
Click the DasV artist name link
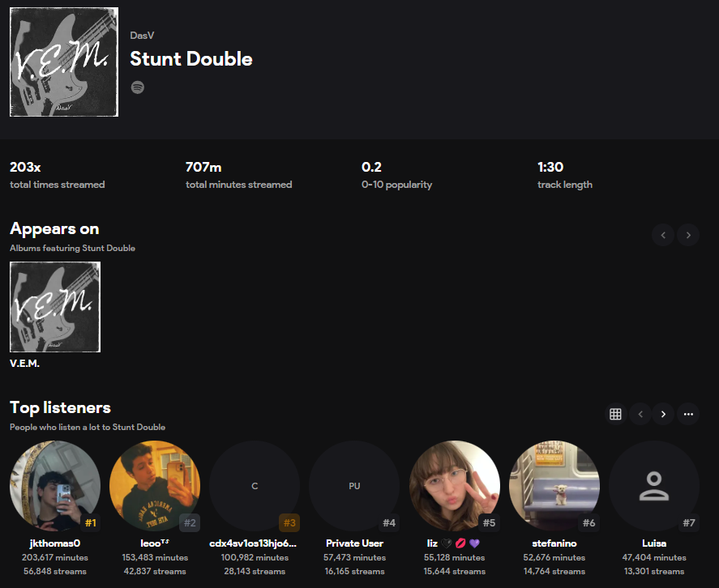[142, 36]
